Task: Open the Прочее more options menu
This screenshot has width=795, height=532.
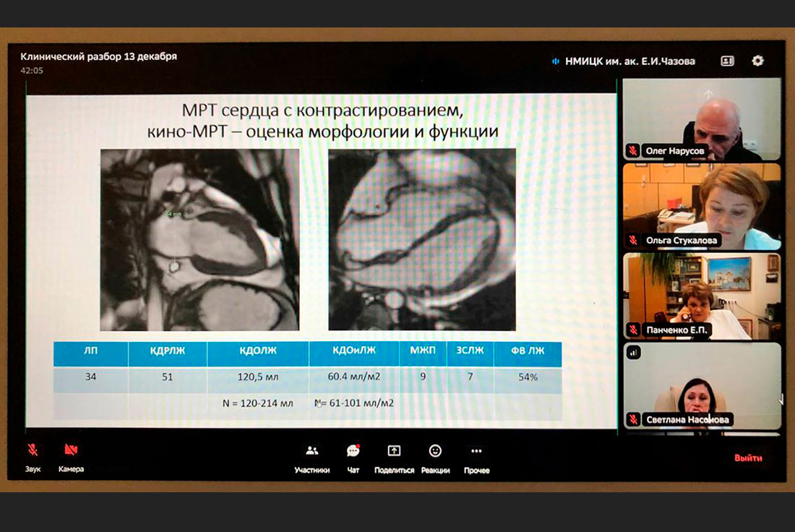Action: coord(476,459)
